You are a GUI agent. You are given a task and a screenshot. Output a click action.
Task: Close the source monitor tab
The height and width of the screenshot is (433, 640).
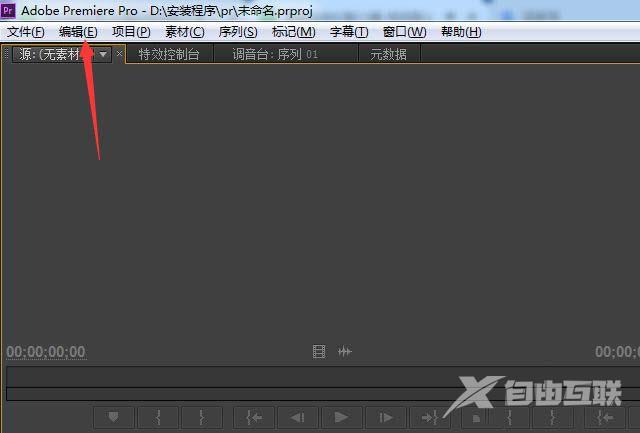[x=119, y=53]
